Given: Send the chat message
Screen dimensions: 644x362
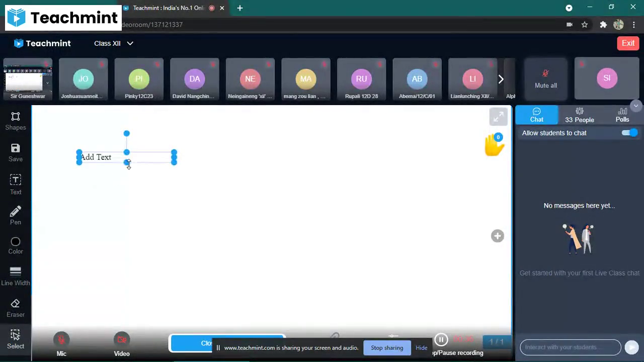Looking at the screenshot, I should [631, 347].
